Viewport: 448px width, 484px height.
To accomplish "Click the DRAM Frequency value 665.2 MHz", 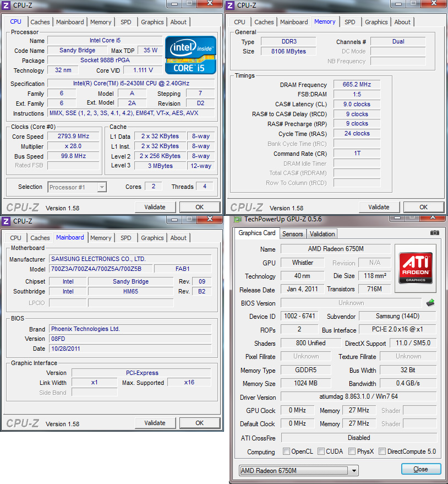I will pyautogui.click(x=357, y=84).
